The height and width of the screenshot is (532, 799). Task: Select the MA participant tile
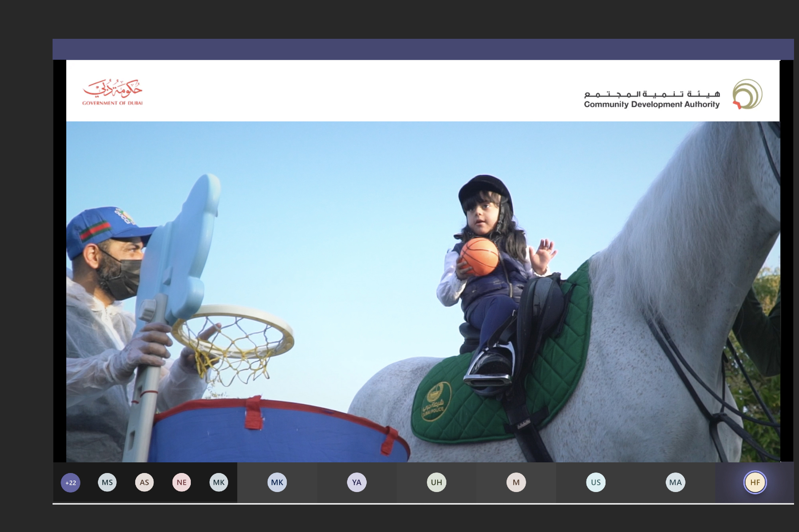(675, 483)
